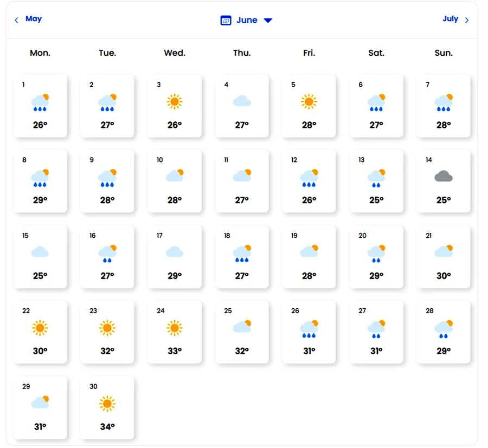
Task: Click the June month label
Action: pos(247,21)
